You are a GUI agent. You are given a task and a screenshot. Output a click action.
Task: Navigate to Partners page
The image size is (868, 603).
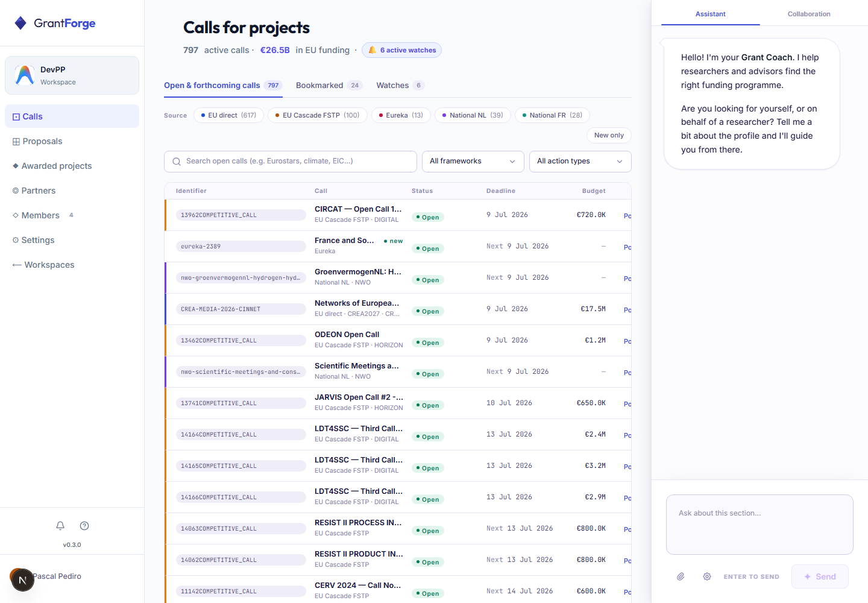pos(72,191)
